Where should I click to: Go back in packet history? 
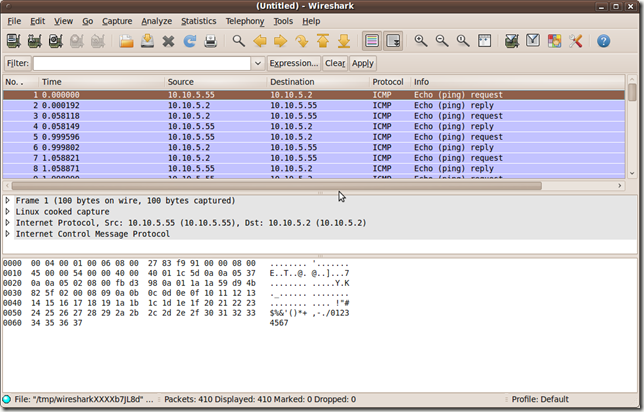tap(260, 41)
